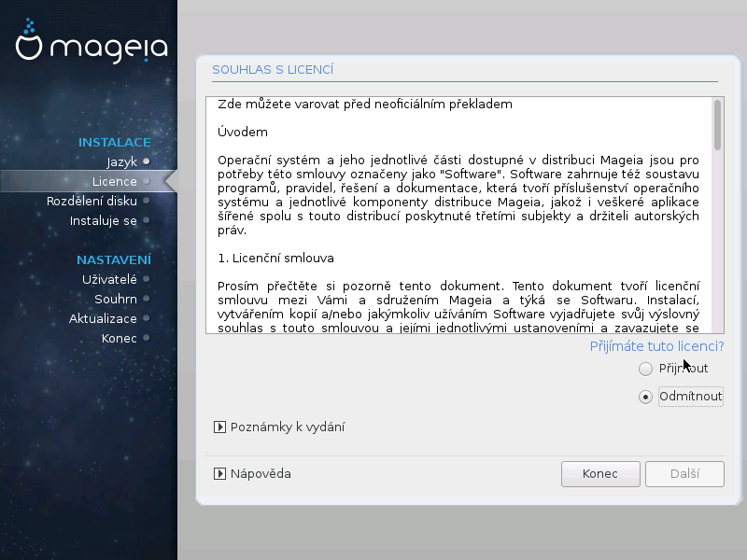Select the Odmítnout radio button
Screen dimensions: 747x560
[645, 397]
